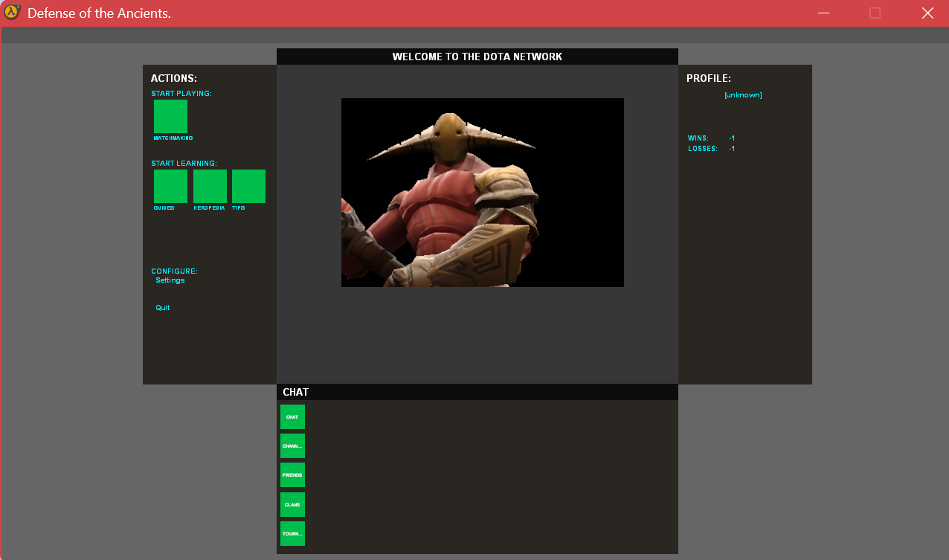The height and width of the screenshot is (560, 949).
Task: Select the Chat button in chat panel
Action: pyautogui.click(x=292, y=416)
